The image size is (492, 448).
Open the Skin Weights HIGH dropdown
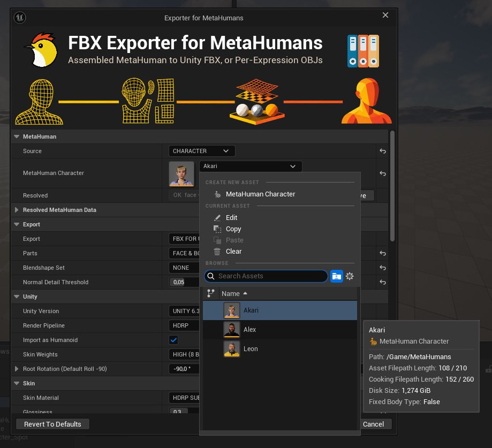coord(184,354)
